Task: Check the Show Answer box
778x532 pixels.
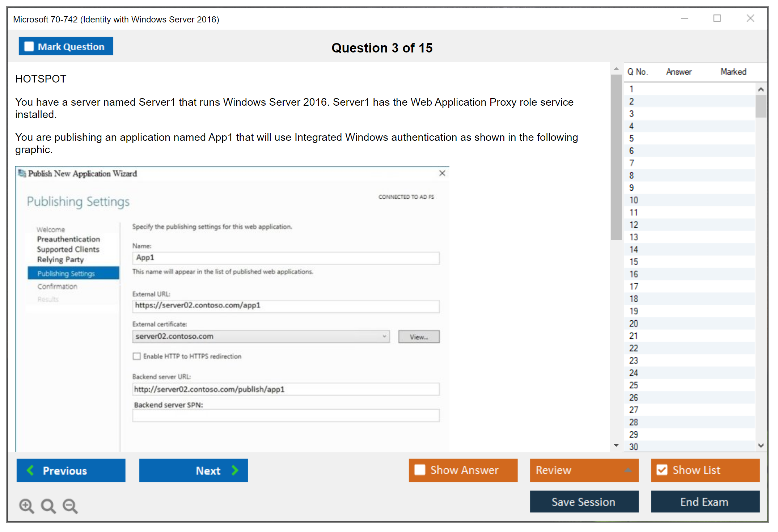Action: (x=419, y=470)
